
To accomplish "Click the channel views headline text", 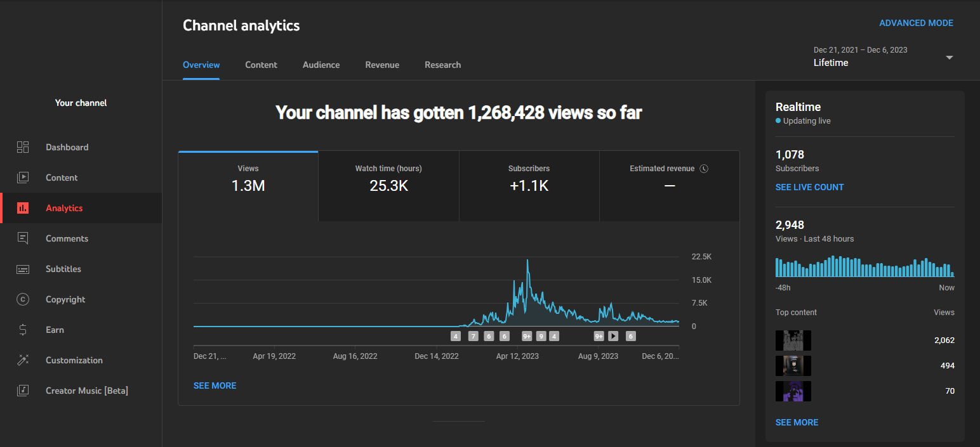I will point(459,113).
